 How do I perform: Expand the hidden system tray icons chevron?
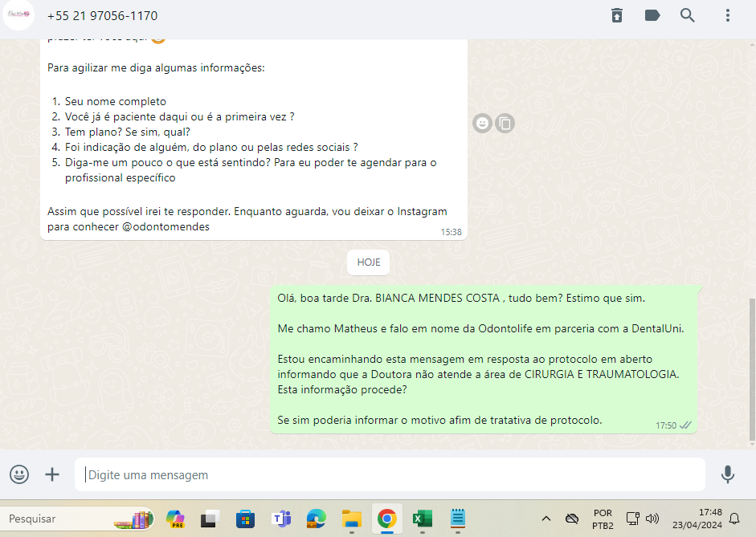click(x=546, y=519)
